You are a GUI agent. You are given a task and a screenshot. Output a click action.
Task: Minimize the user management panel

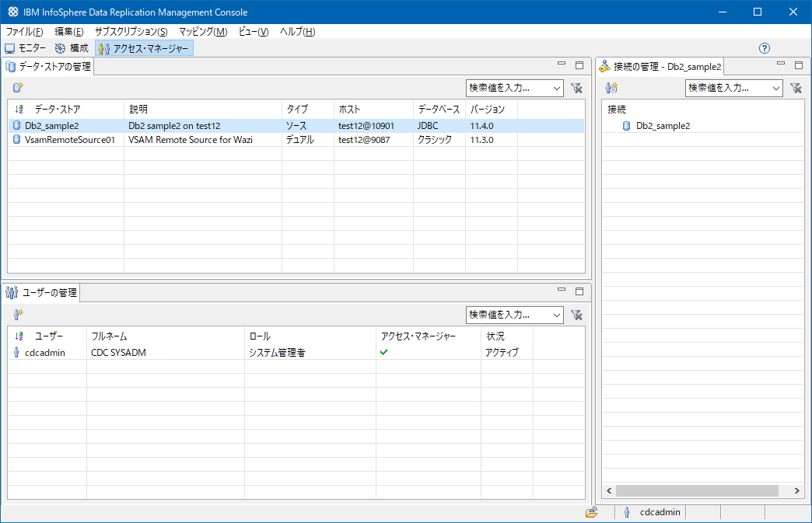(x=562, y=290)
